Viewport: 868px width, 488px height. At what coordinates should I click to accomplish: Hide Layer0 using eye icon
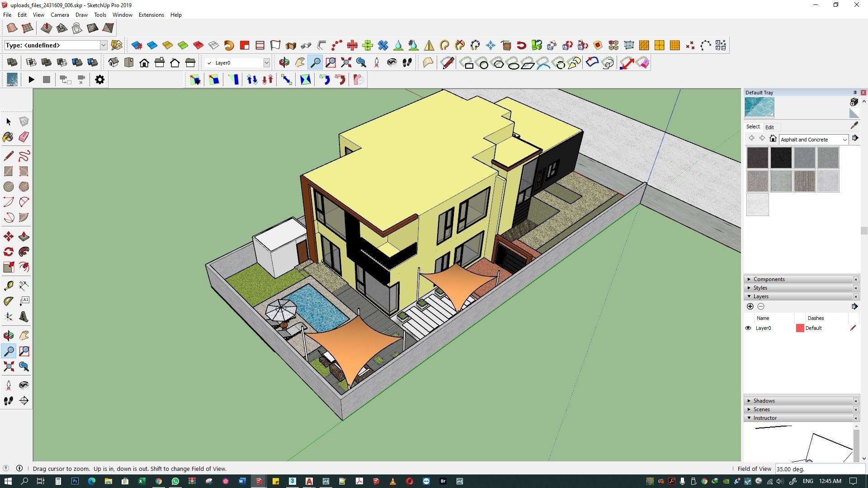(x=748, y=328)
